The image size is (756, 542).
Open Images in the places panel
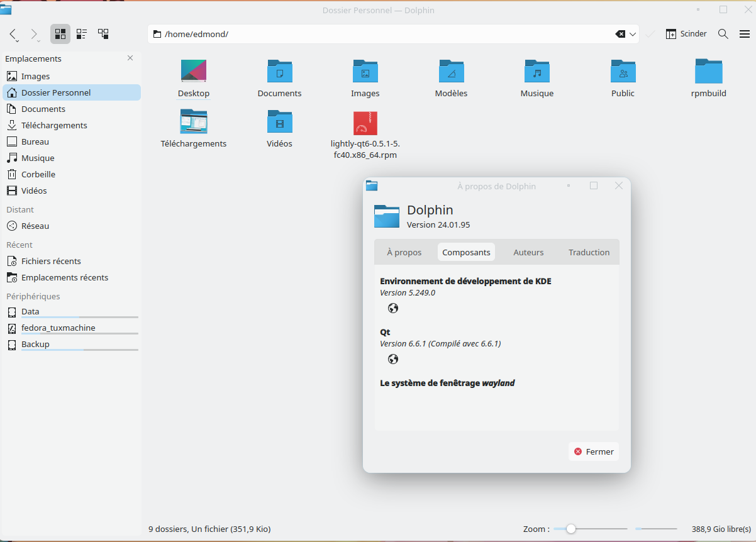pos(72,76)
